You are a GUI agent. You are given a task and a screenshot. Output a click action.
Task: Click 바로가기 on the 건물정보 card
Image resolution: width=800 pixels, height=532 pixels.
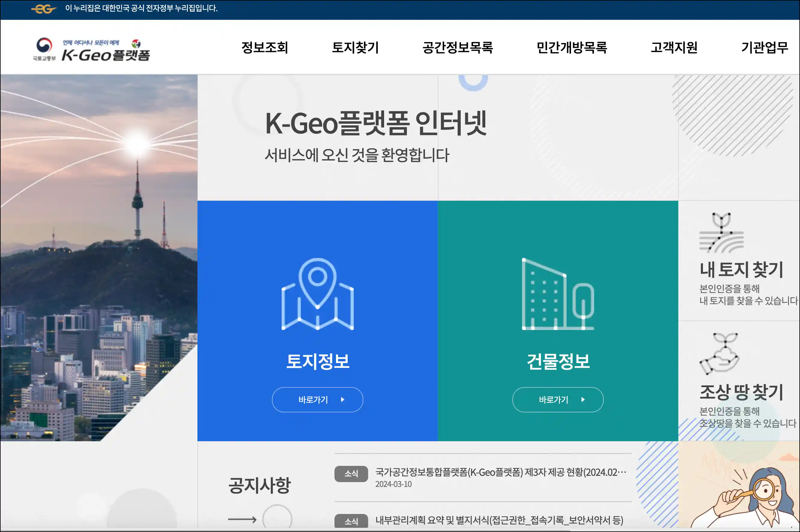[557, 400]
